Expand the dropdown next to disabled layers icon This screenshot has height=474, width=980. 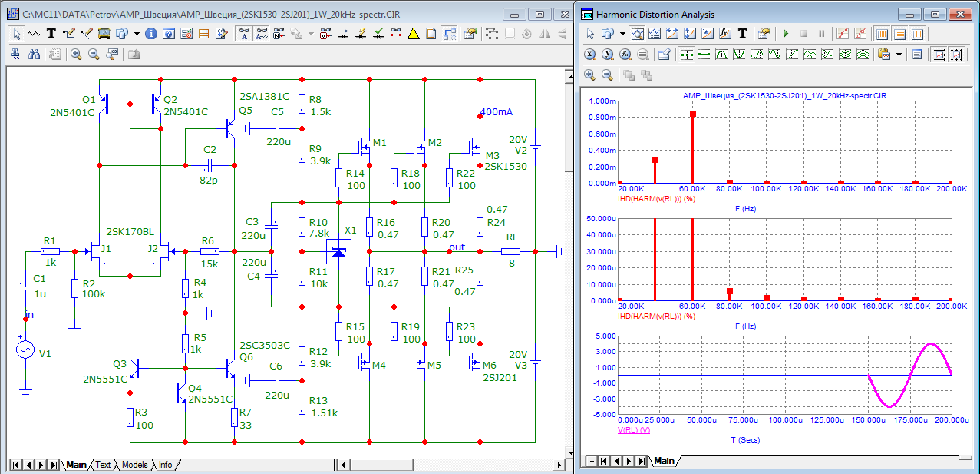click(x=311, y=34)
